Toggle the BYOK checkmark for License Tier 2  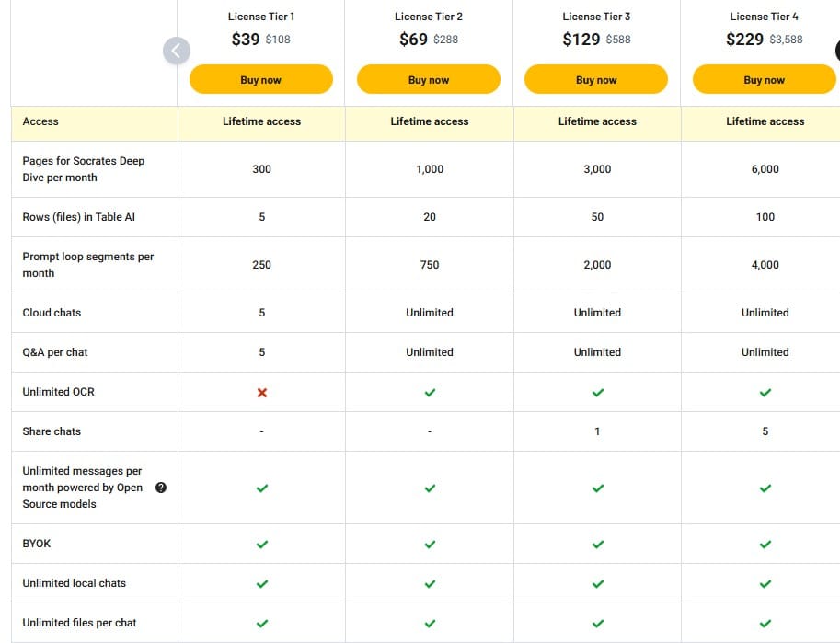click(x=429, y=544)
